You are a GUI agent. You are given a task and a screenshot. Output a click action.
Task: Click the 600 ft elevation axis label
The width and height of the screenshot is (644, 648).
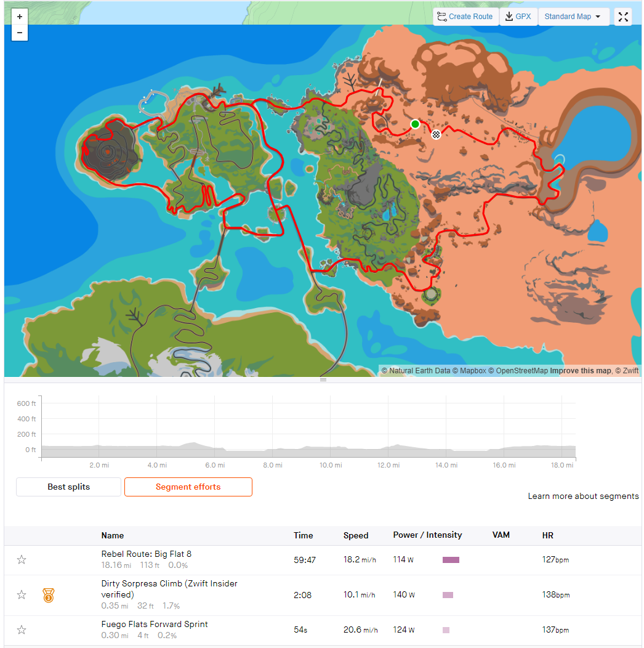tap(26, 403)
